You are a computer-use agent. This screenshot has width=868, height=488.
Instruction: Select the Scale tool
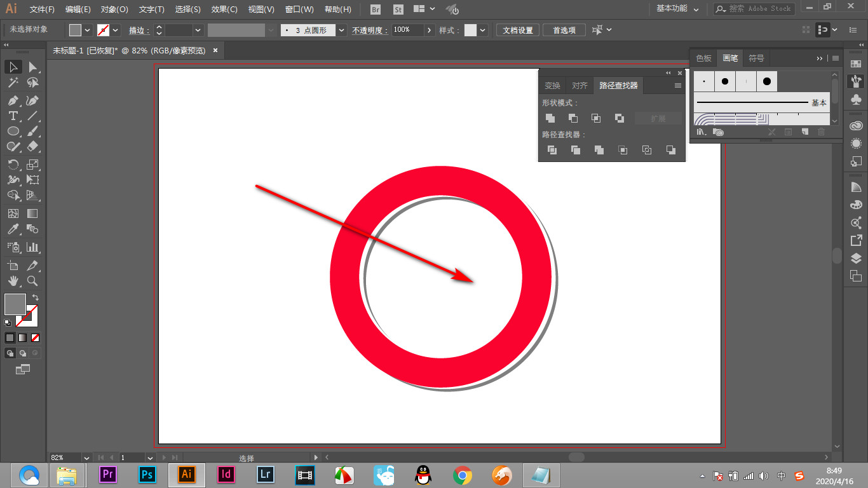33,165
